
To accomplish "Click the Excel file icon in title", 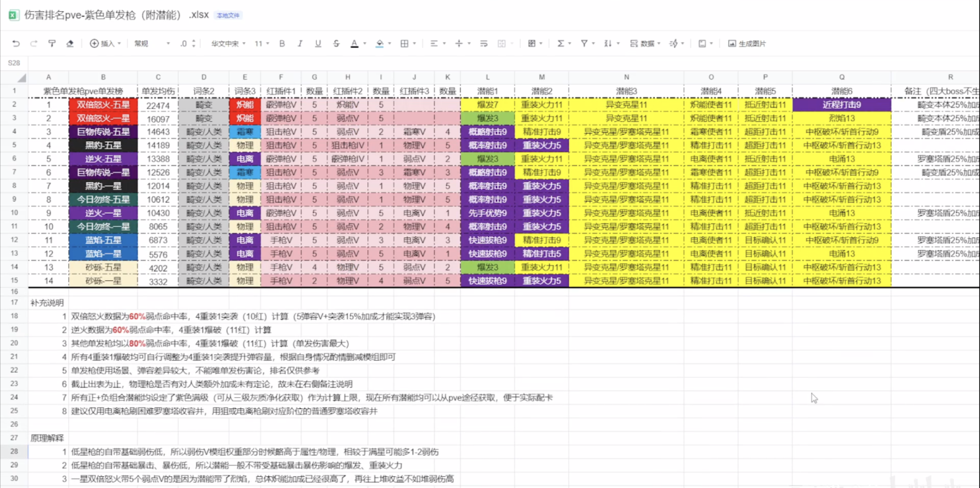I will click(x=13, y=15).
